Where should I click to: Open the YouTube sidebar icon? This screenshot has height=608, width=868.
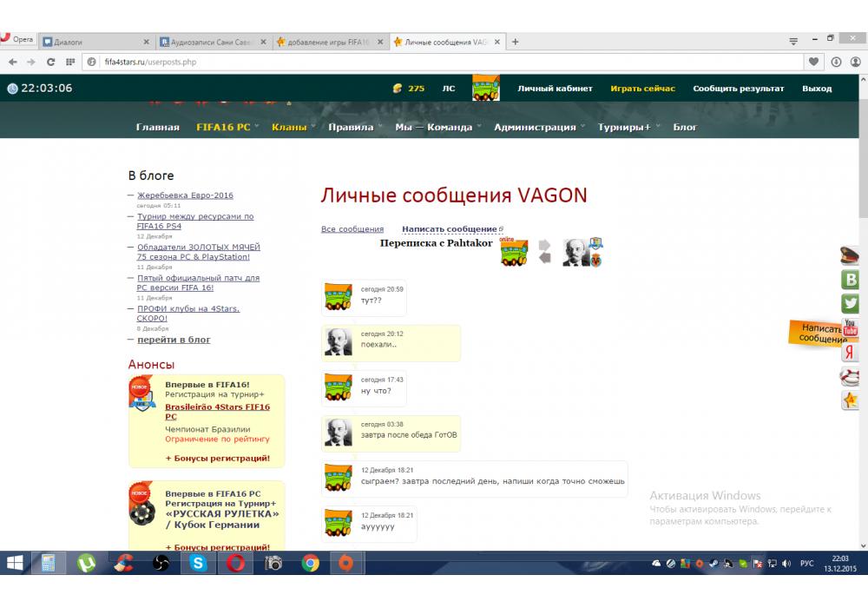tap(851, 328)
